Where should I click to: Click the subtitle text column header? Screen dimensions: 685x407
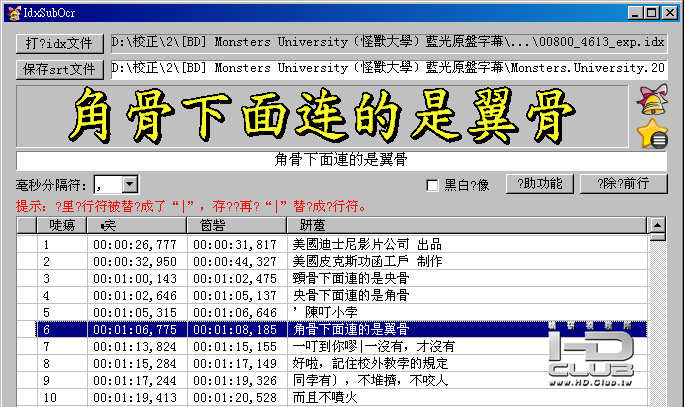click(x=466, y=225)
